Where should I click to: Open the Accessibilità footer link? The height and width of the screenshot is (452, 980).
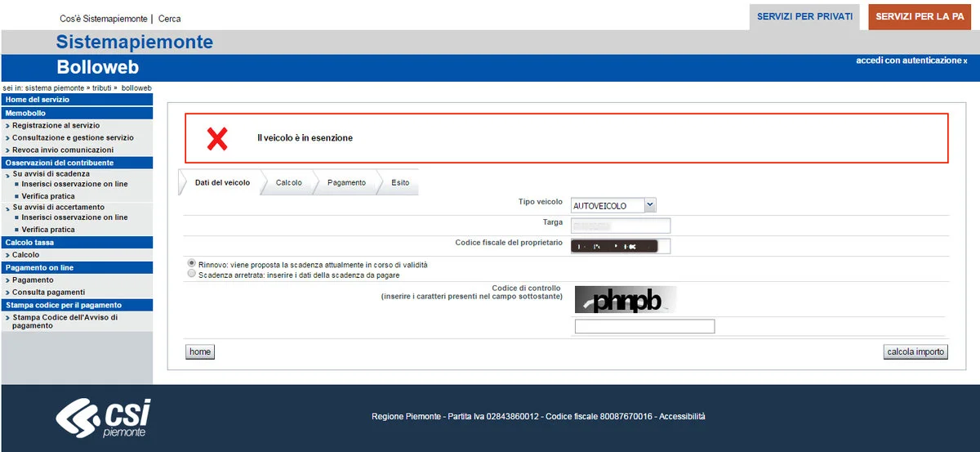[x=682, y=417]
